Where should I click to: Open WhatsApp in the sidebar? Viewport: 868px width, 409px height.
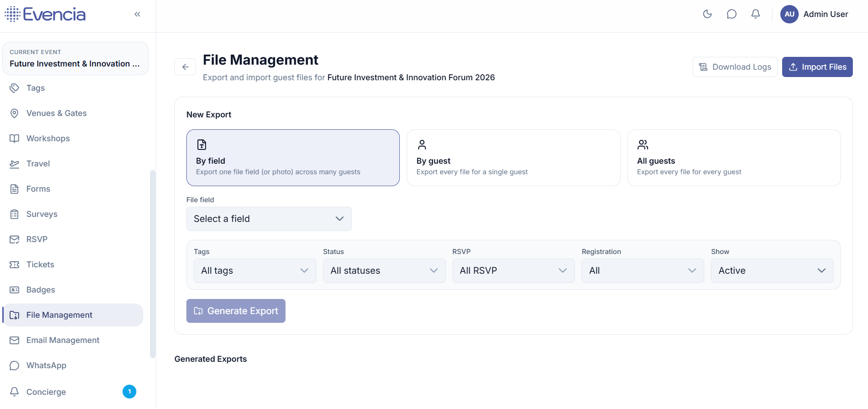click(x=73, y=365)
